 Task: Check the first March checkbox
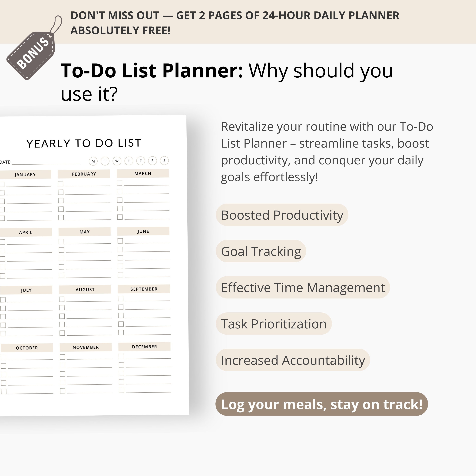119,183
